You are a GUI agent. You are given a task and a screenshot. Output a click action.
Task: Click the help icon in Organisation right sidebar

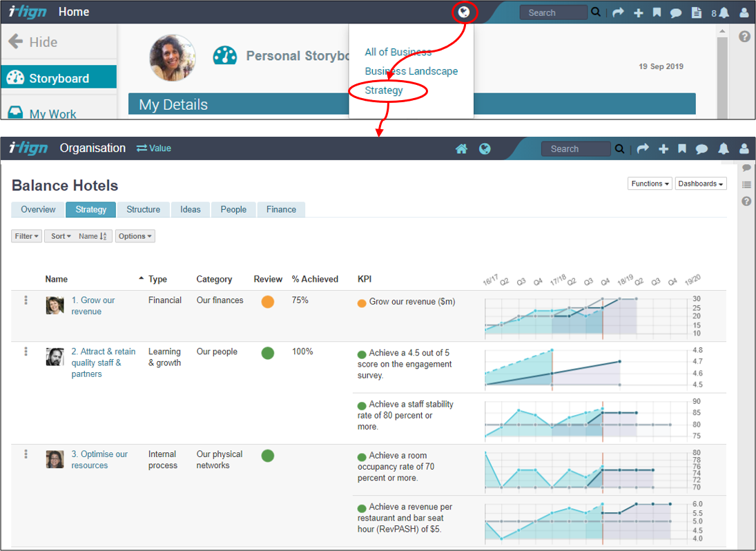(x=746, y=202)
